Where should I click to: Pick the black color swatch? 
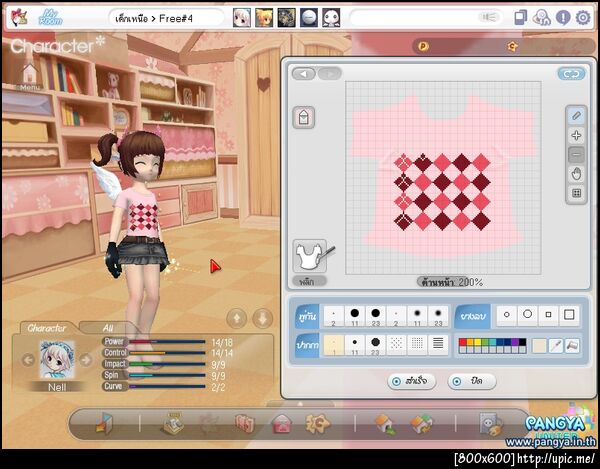click(x=522, y=342)
